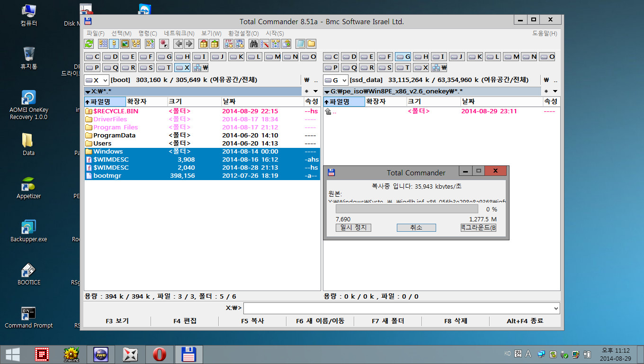Open the 환경설정(O) menu

[243, 34]
